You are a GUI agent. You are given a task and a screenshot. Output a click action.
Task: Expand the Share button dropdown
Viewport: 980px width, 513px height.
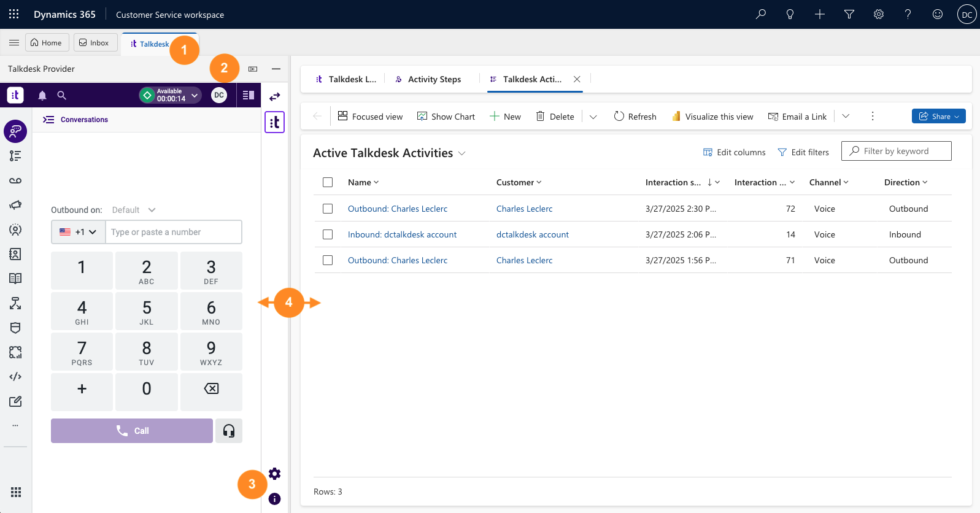(x=957, y=117)
